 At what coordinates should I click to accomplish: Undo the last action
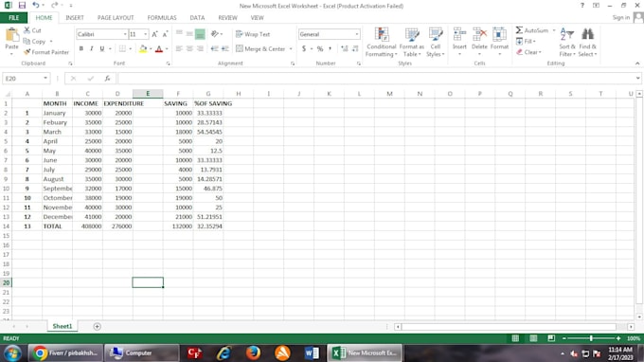tap(36, 6)
